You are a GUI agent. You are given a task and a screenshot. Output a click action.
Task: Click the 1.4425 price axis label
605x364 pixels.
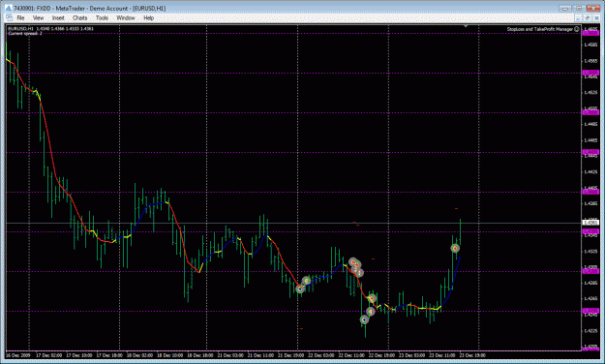590,171
